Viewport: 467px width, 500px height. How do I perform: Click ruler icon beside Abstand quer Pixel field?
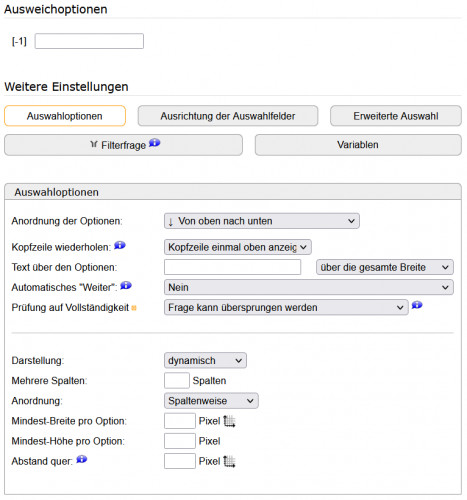[229, 461]
